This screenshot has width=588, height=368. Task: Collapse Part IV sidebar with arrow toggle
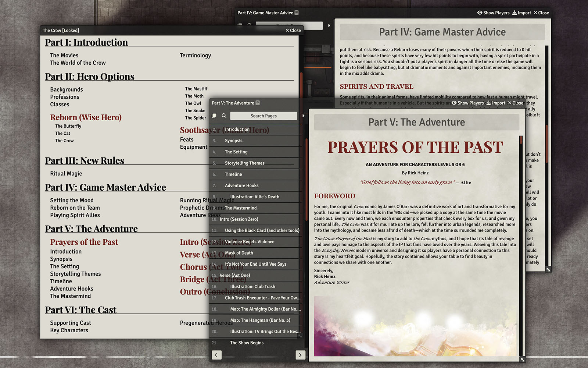pos(329,25)
